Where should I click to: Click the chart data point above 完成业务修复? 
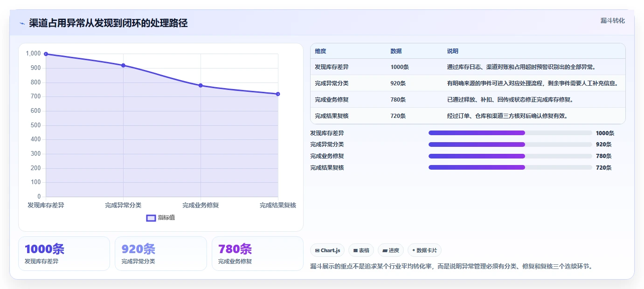pyautogui.click(x=201, y=85)
